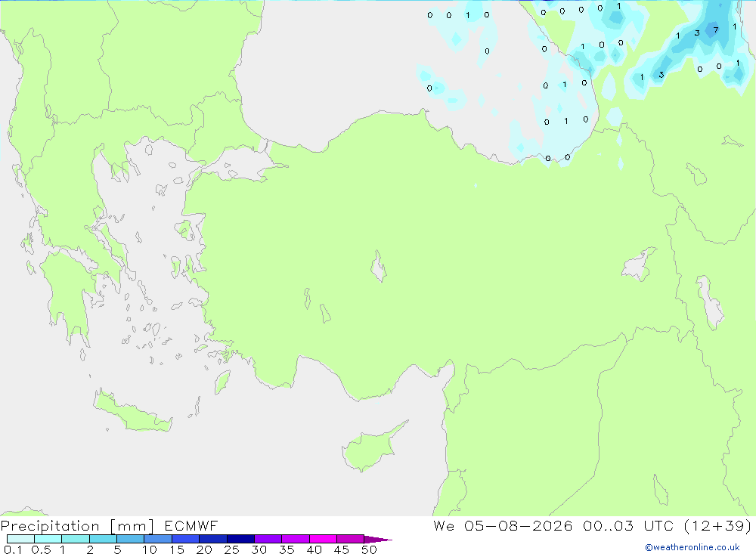Viewport: 756px width, 554px height.
Task: Click the "00..03 UTC" time range text
Action: click(628, 525)
